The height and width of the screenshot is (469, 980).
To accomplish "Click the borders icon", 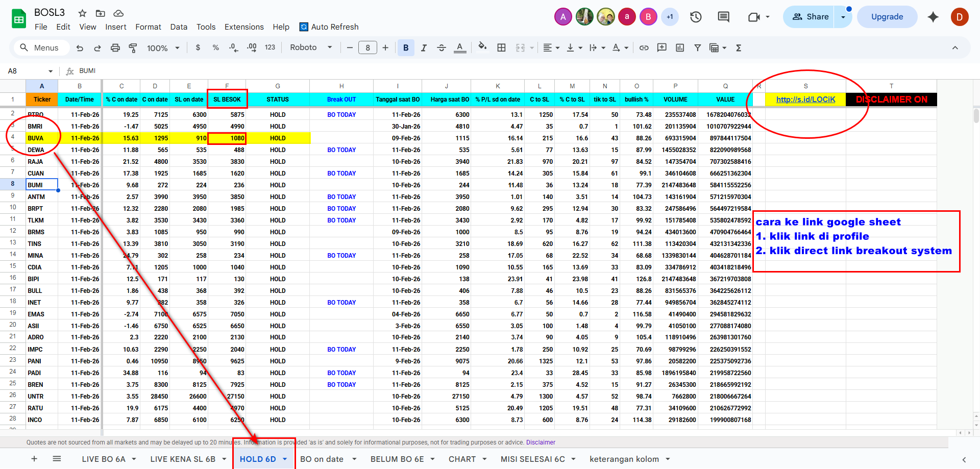I will (x=502, y=48).
